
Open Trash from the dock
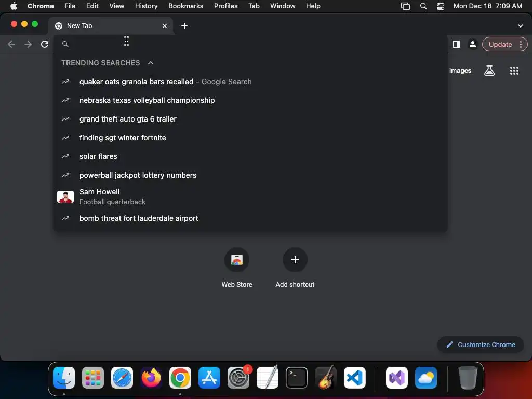468,378
